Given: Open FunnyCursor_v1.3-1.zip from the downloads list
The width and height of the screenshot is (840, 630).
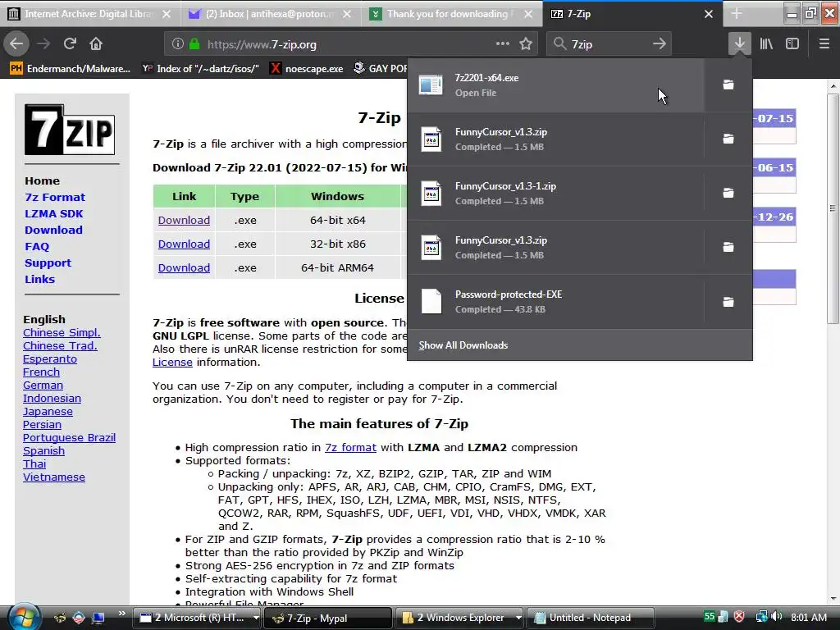Looking at the screenshot, I should pyautogui.click(x=555, y=194).
